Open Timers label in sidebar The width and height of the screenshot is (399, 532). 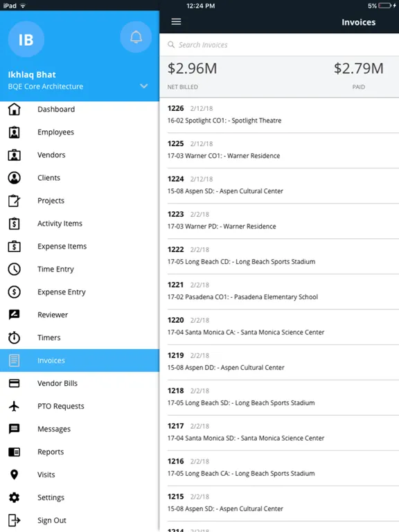[49, 337]
